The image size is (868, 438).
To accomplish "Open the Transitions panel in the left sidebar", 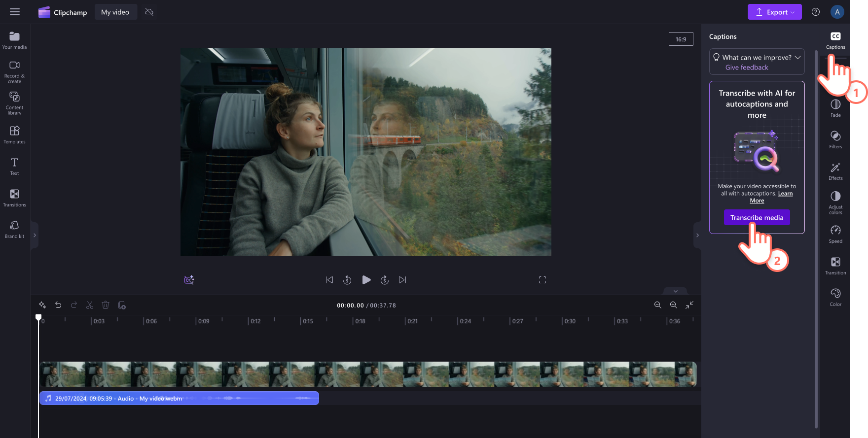I will pos(14,198).
